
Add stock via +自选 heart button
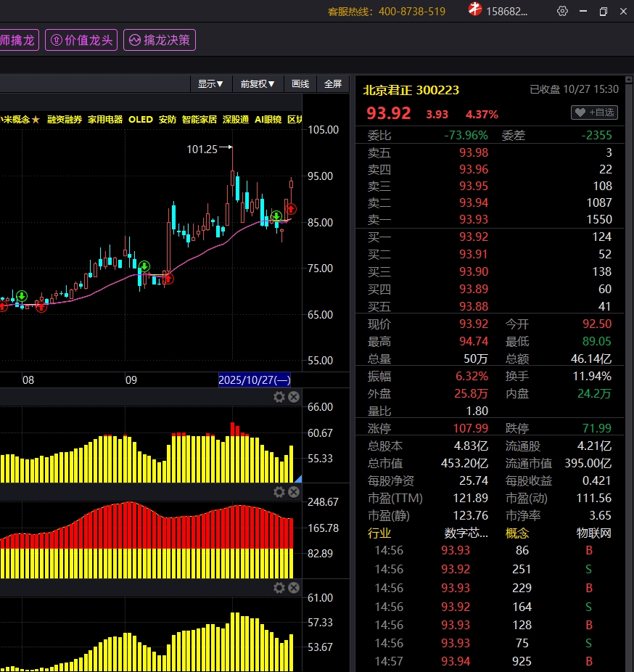pos(595,112)
